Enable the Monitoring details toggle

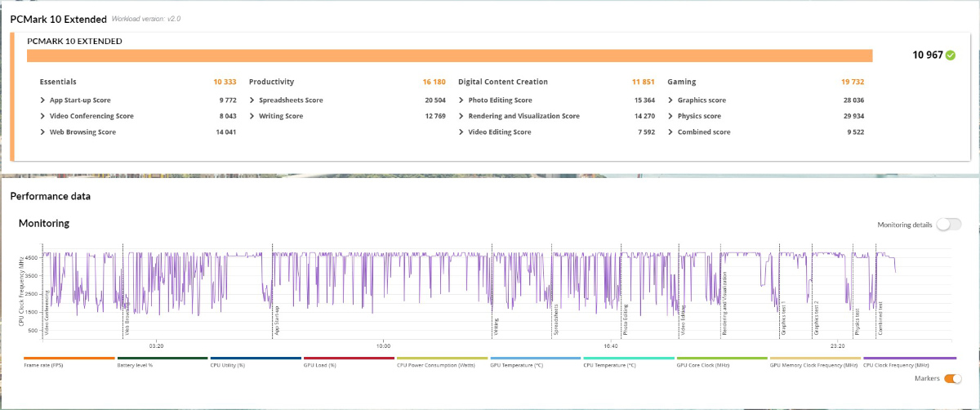coord(950,225)
